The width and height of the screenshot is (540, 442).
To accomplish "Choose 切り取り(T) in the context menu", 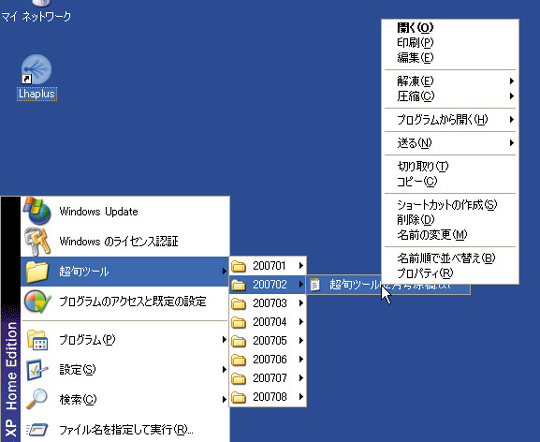I will (x=450, y=166).
